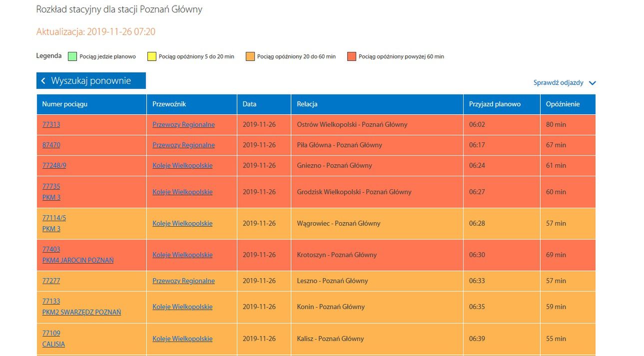The image size is (644, 356).
Task: Open the PKM 3 link under 77114/5
Action: click(51, 229)
